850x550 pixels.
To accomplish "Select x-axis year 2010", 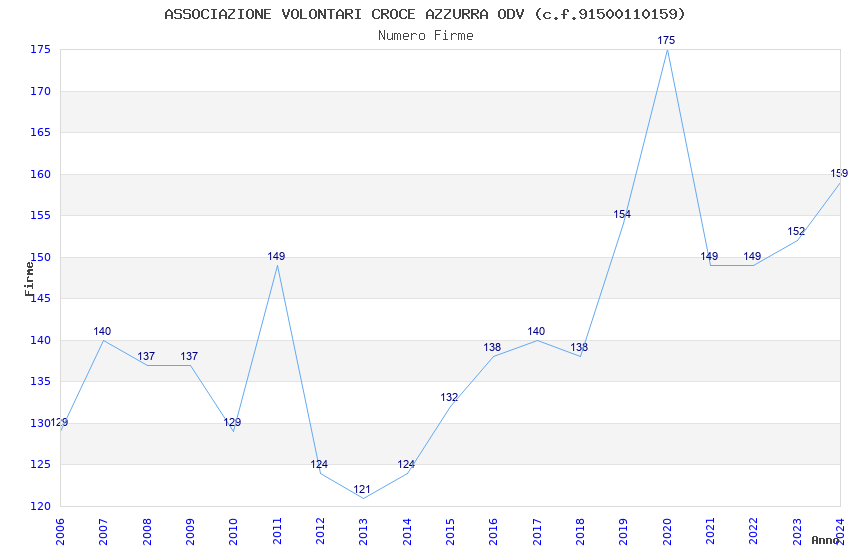I will click(x=234, y=531).
